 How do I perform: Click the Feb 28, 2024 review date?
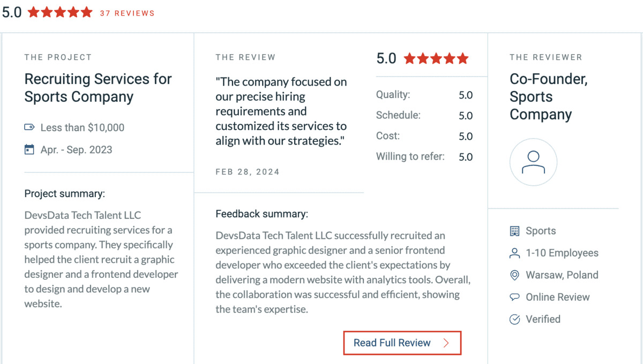tap(248, 172)
